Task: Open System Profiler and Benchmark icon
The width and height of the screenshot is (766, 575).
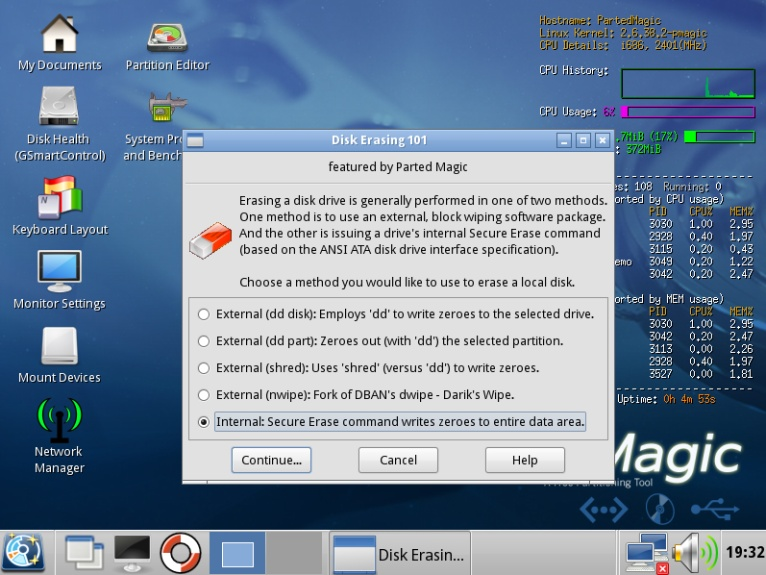Action: tap(167, 107)
